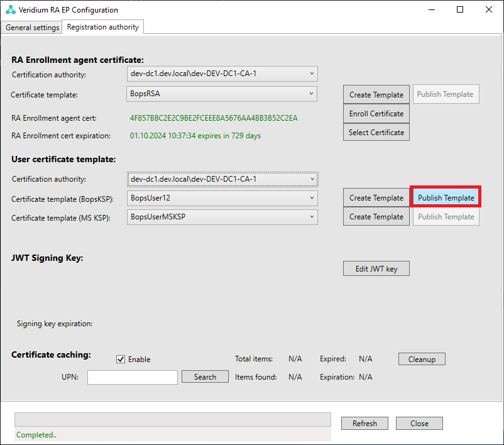
Task: Click the UPN input field
Action: (132, 377)
